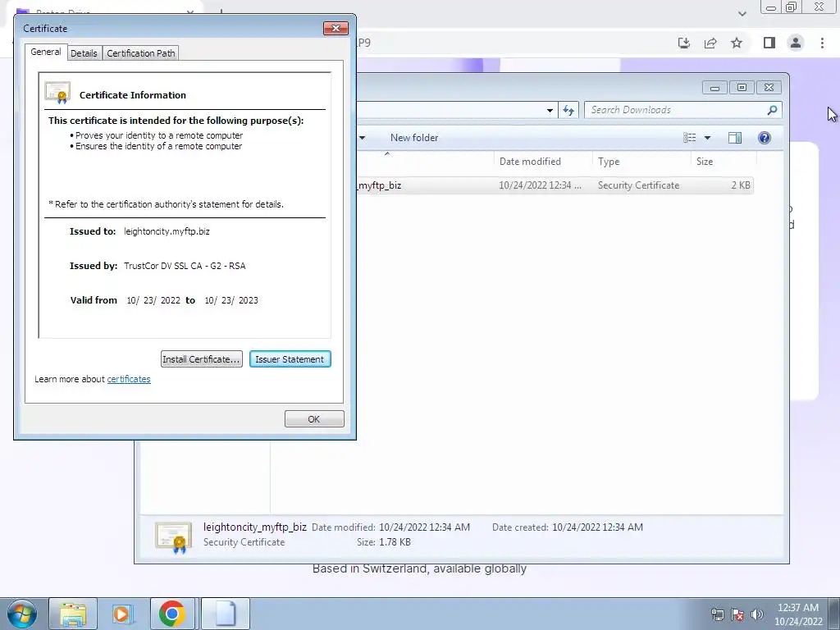Open network status tray icon
The width and height of the screenshot is (840, 630).
point(717,614)
